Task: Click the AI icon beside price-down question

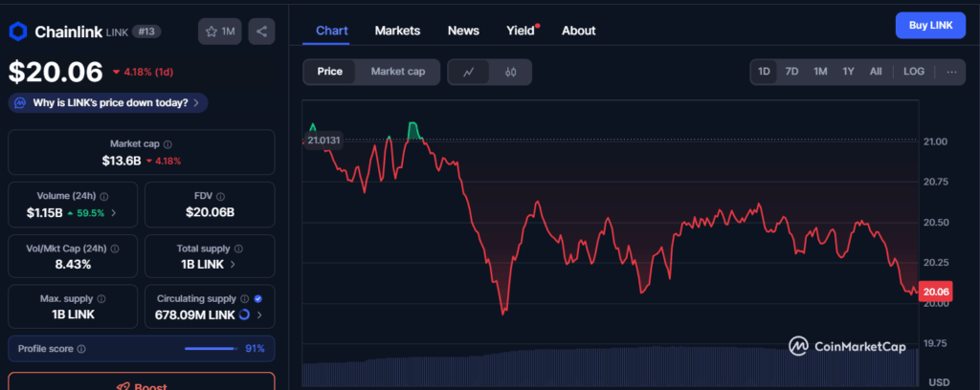Action: tap(20, 103)
